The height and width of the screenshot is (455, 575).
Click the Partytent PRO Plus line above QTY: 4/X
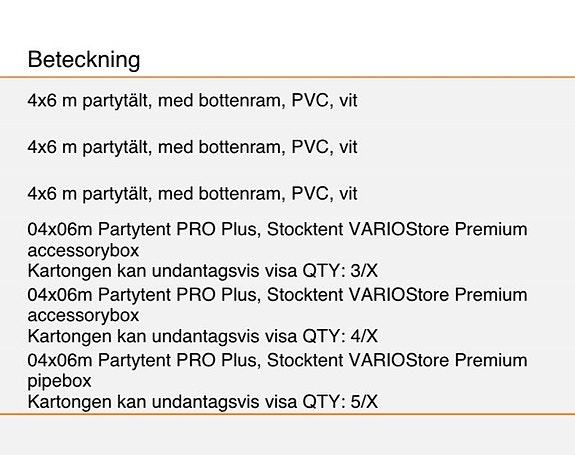tap(278, 295)
